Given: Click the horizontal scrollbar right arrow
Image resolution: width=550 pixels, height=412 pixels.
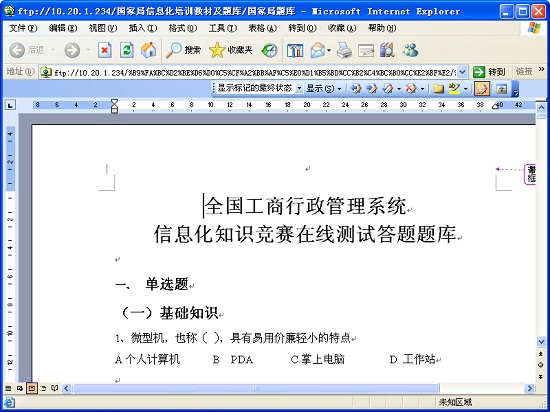Looking at the screenshot, I should pyautogui.click(x=529, y=388).
